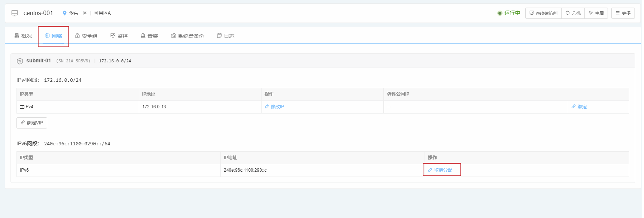This screenshot has width=644, height=218.
Task: Select the 告警 tab
Action: point(149,36)
